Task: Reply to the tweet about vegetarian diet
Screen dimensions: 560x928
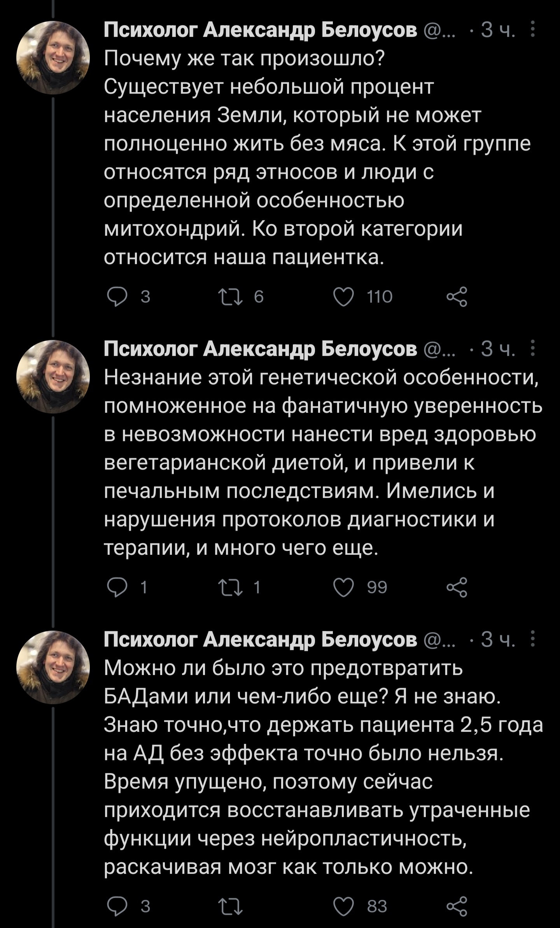Action: (x=117, y=587)
